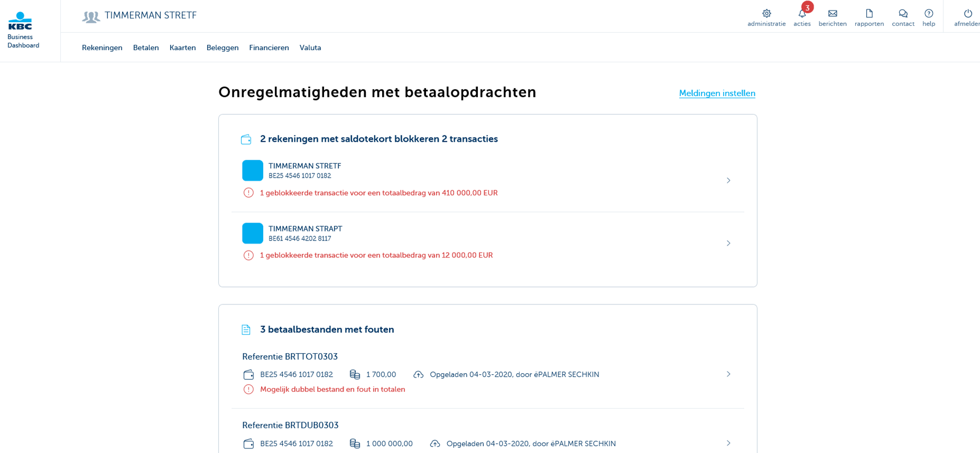Click the blue account square for TIMMERMAN STRAPT

pyautogui.click(x=253, y=233)
